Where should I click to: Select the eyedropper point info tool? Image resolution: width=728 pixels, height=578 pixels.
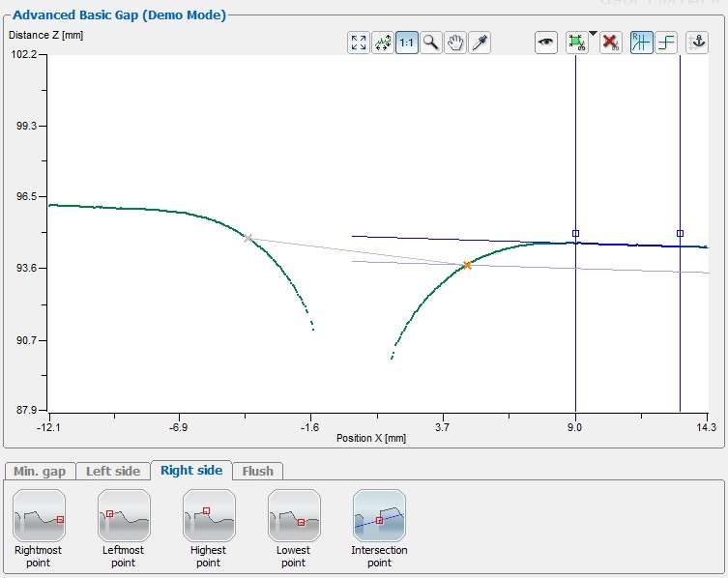click(x=480, y=43)
